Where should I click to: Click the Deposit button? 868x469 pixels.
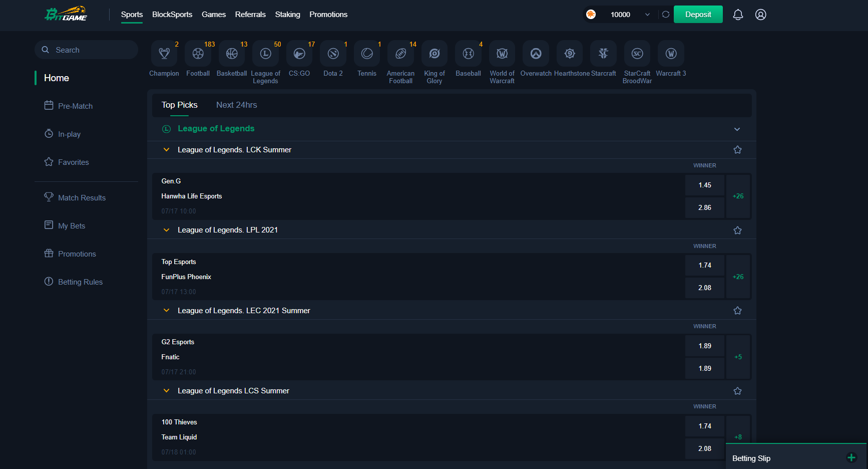pos(698,15)
